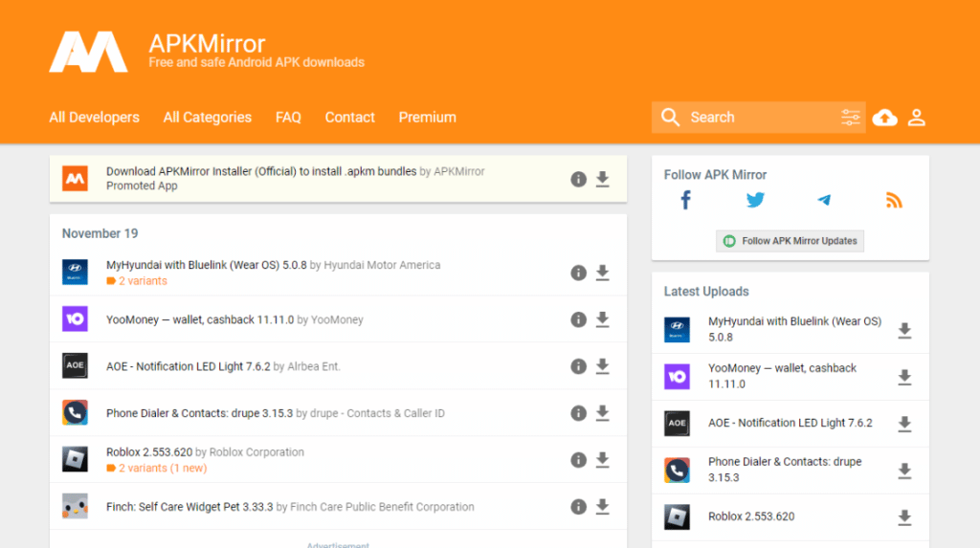This screenshot has width=980, height=548.
Task: Open the Facebook follow icon
Action: [x=685, y=200]
